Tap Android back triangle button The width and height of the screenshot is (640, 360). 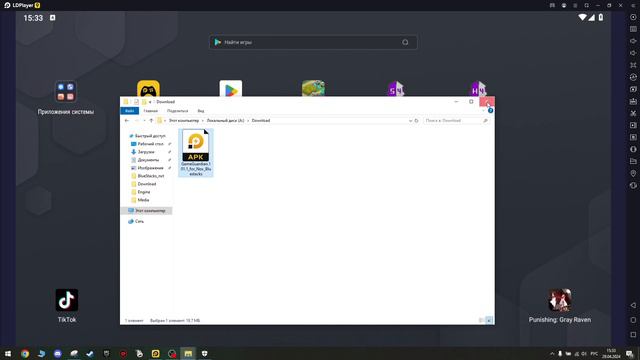tap(633, 305)
